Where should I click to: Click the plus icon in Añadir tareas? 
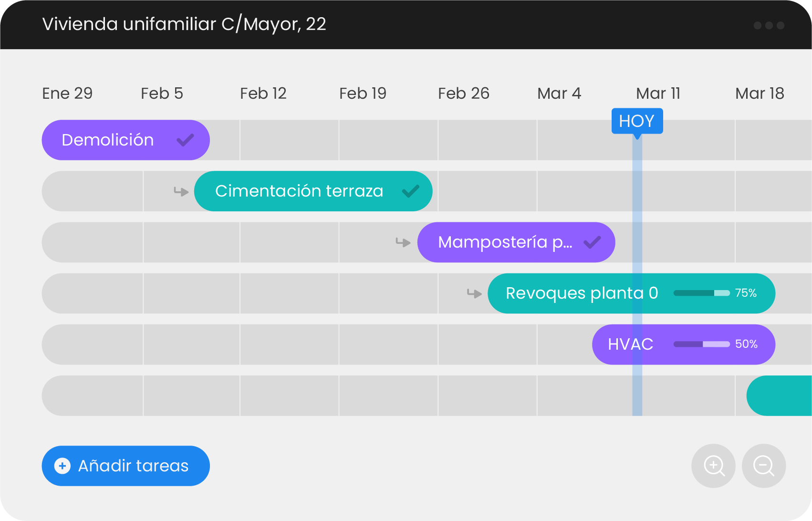[x=62, y=466]
